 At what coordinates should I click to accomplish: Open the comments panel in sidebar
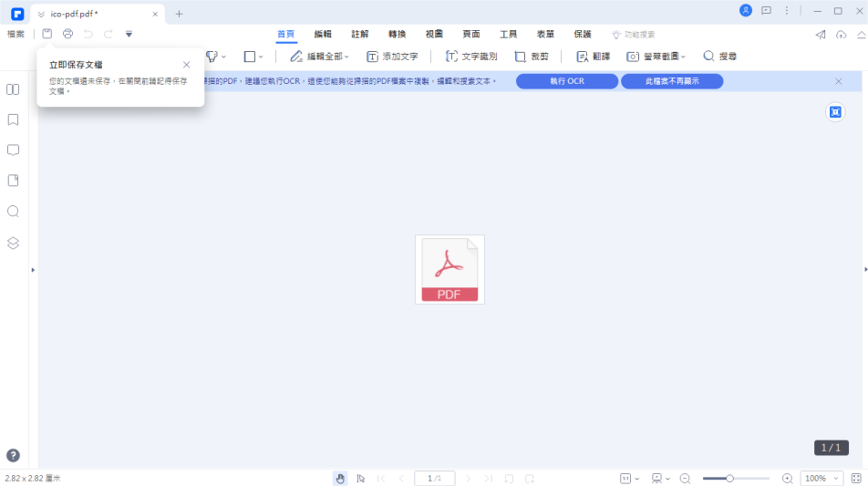click(13, 150)
